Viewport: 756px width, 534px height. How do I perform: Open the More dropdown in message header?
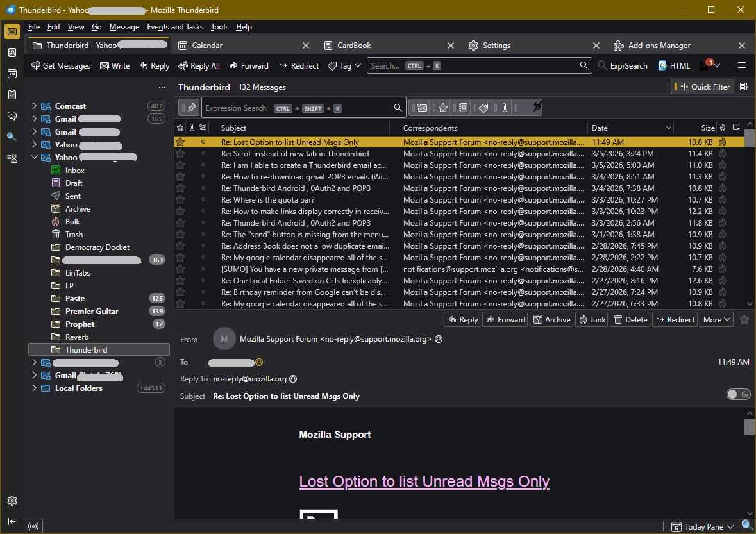tap(717, 319)
